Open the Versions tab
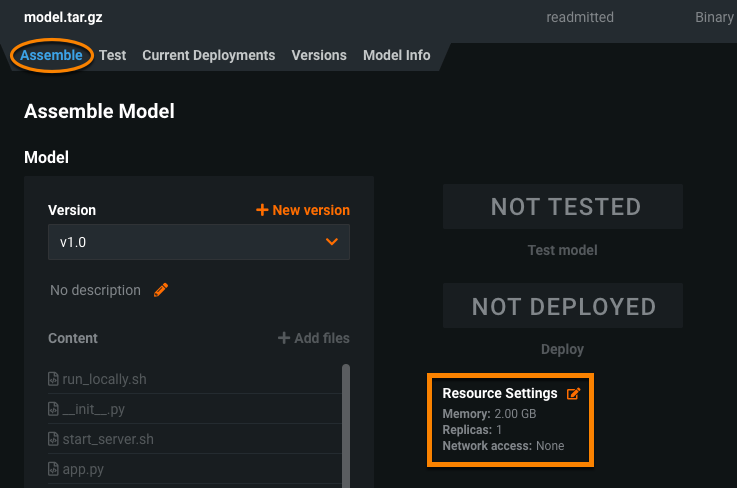 pyautogui.click(x=319, y=55)
